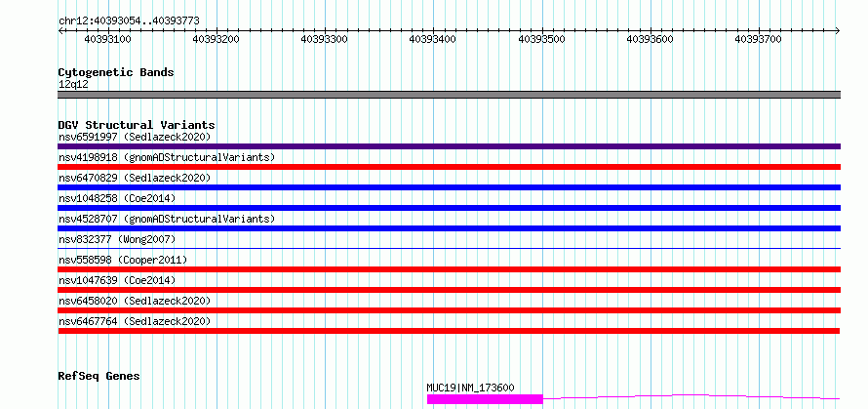Image resolution: width=868 pixels, height=409 pixels.
Task: Select the gray 12q12 cytogenetic band bar
Action: pos(449,95)
